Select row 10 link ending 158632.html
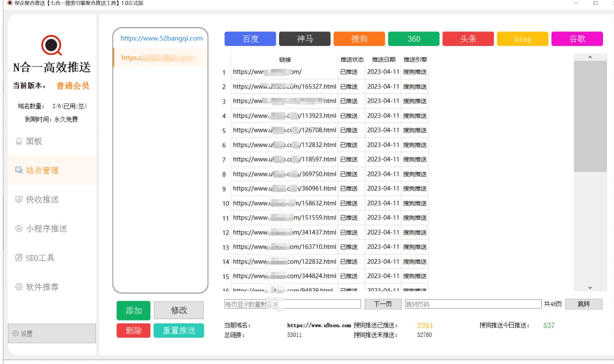The image size is (614, 364). click(x=284, y=203)
